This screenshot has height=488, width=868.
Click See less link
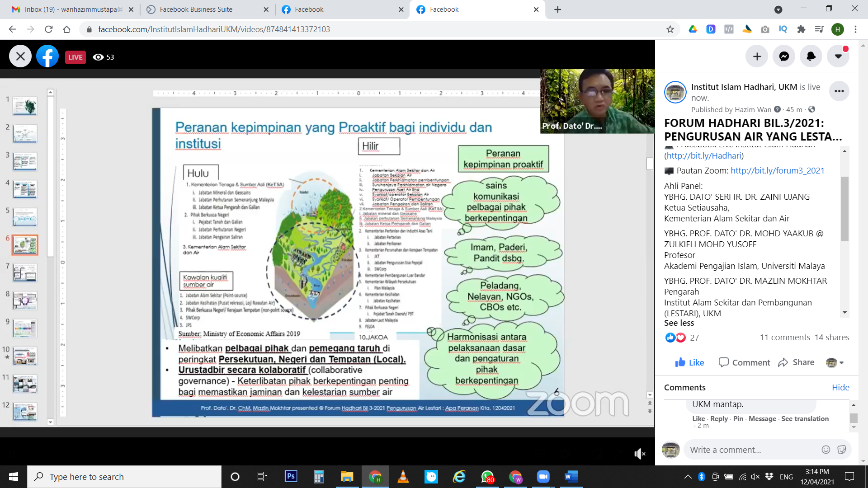[679, 323]
